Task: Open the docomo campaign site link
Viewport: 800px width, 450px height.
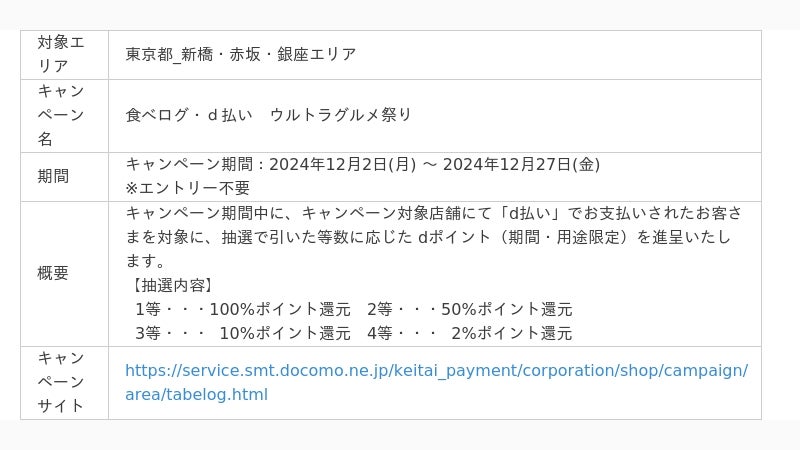Action: [436, 382]
